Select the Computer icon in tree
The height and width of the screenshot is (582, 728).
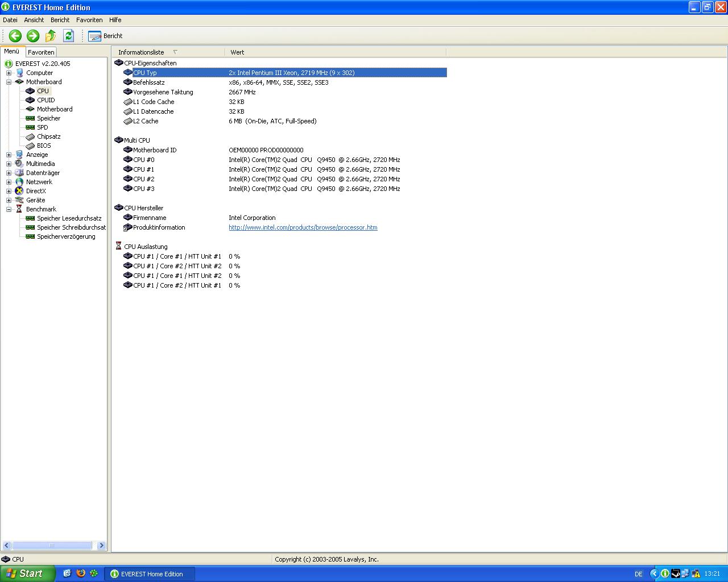tap(19, 73)
